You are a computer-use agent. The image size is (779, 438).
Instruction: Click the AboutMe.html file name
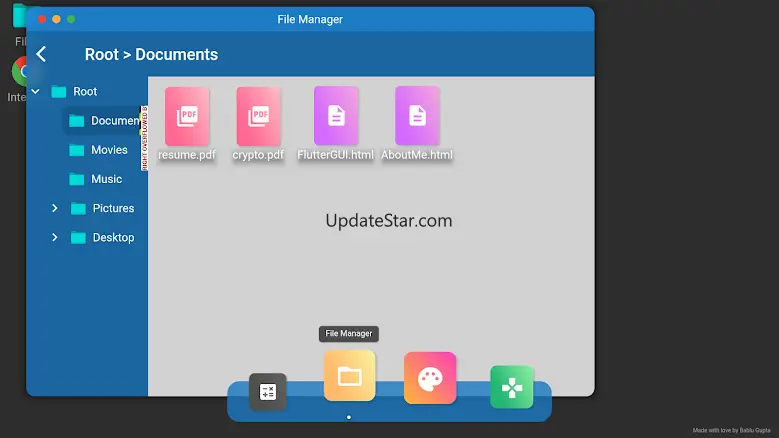click(x=417, y=155)
